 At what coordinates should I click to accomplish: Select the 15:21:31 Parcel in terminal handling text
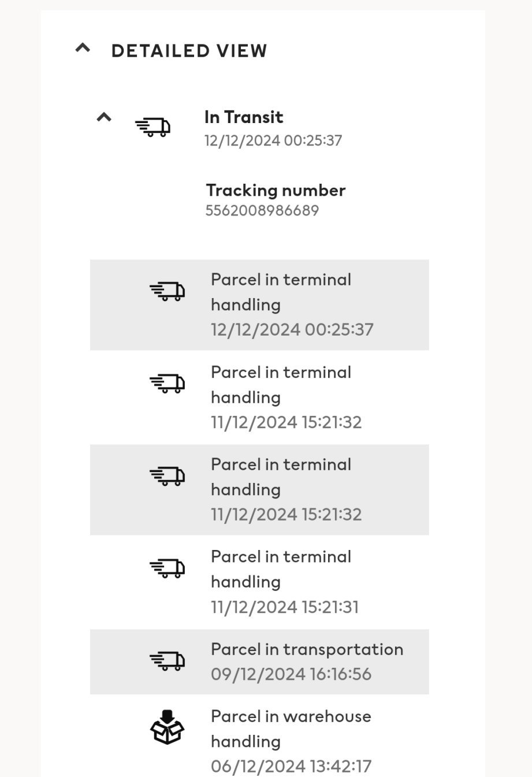point(281,569)
